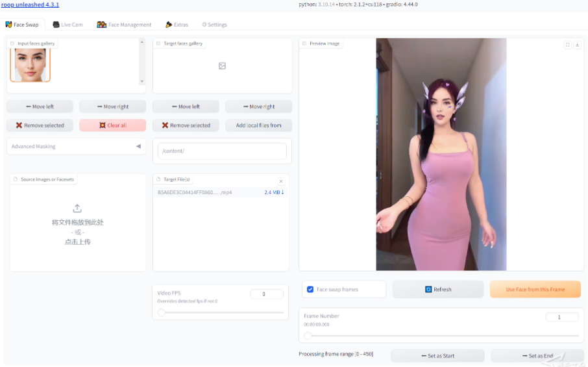Click the Source Images or Facesets file icon

point(16,179)
